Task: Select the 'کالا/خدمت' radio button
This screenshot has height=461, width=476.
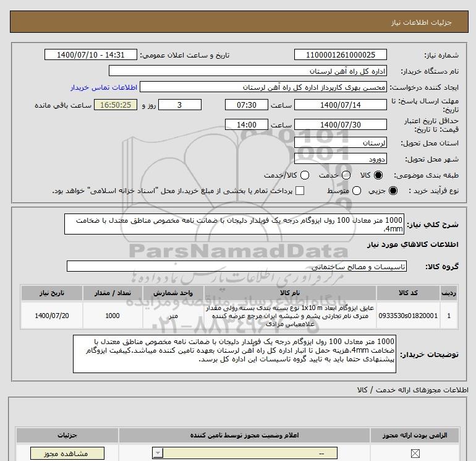Action: [305, 175]
